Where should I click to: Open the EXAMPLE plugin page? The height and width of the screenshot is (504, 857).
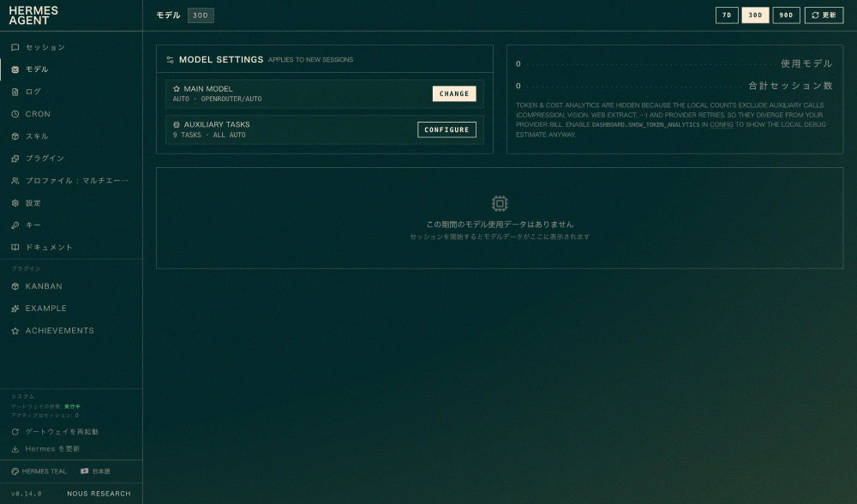click(x=71, y=309)
